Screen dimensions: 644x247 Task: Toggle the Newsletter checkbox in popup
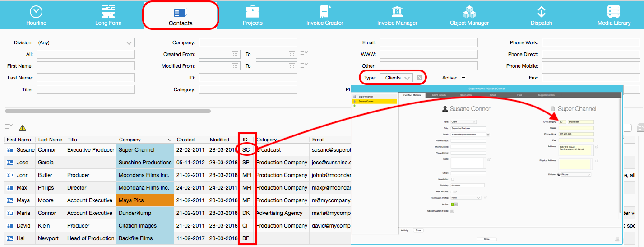[453, 179]
